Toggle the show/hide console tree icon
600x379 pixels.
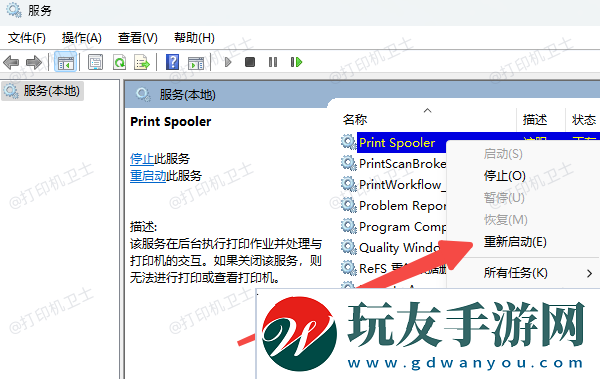pos(66,62)
